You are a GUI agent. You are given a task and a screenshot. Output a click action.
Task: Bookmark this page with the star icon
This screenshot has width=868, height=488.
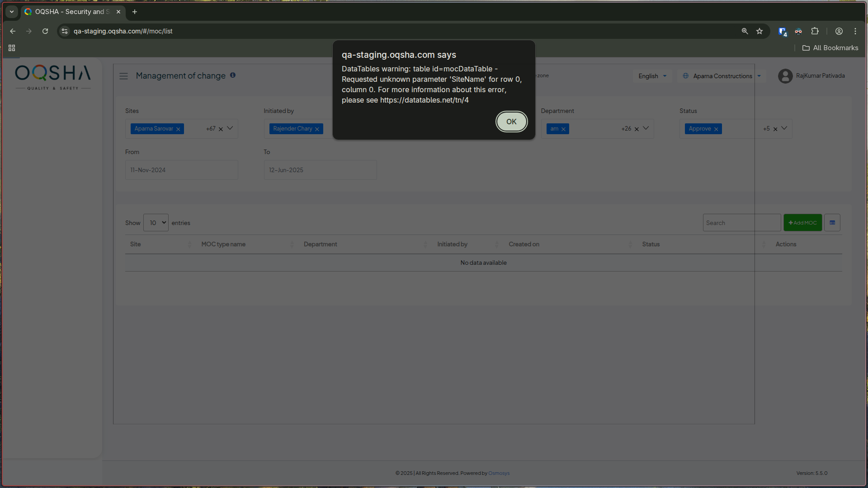point(759,31)
